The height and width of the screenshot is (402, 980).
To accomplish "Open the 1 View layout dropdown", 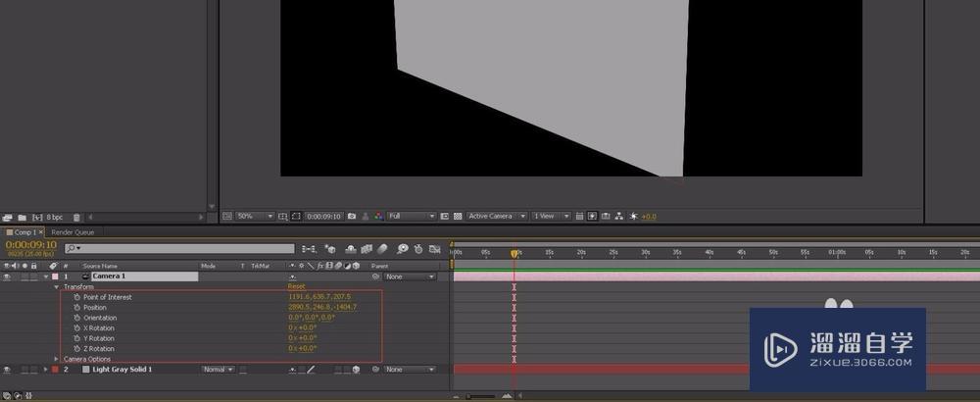I will click(x=551, y=216).
